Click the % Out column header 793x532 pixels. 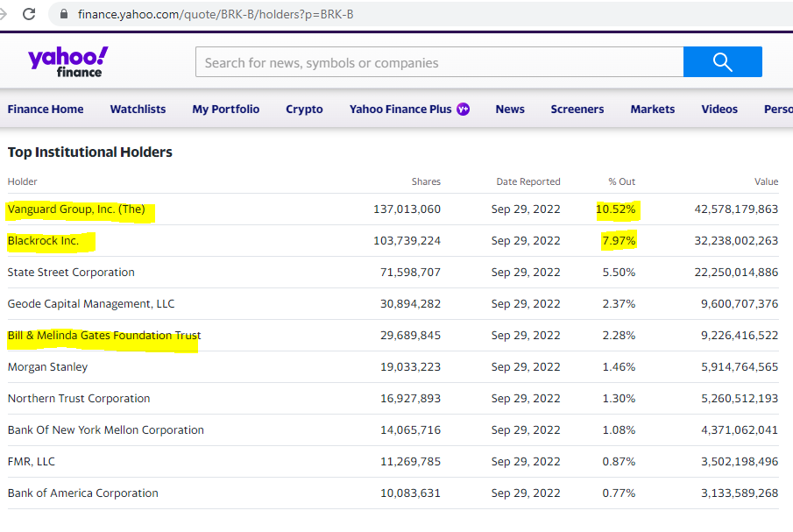[621, 181]
